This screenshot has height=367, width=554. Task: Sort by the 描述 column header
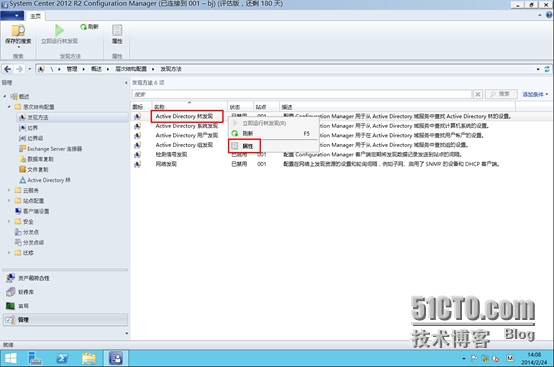(x=397, y=107)
